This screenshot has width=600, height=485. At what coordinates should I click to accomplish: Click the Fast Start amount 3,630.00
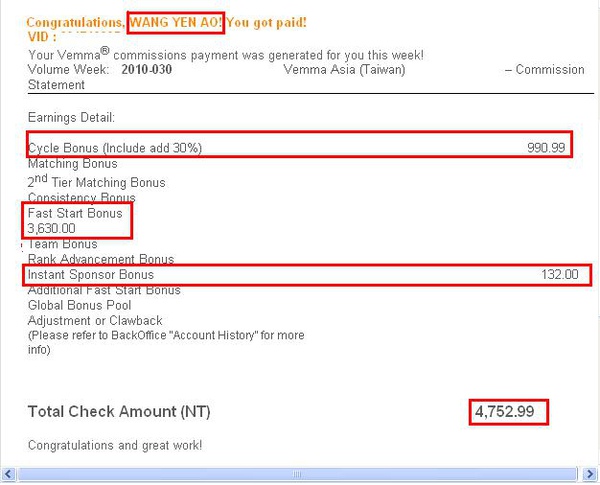(51, 229)
